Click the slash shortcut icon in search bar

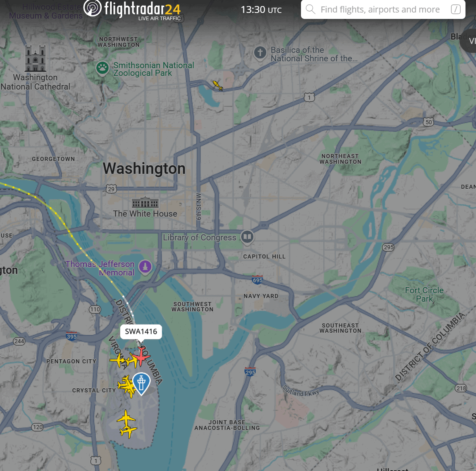click(x=456, y=9)
